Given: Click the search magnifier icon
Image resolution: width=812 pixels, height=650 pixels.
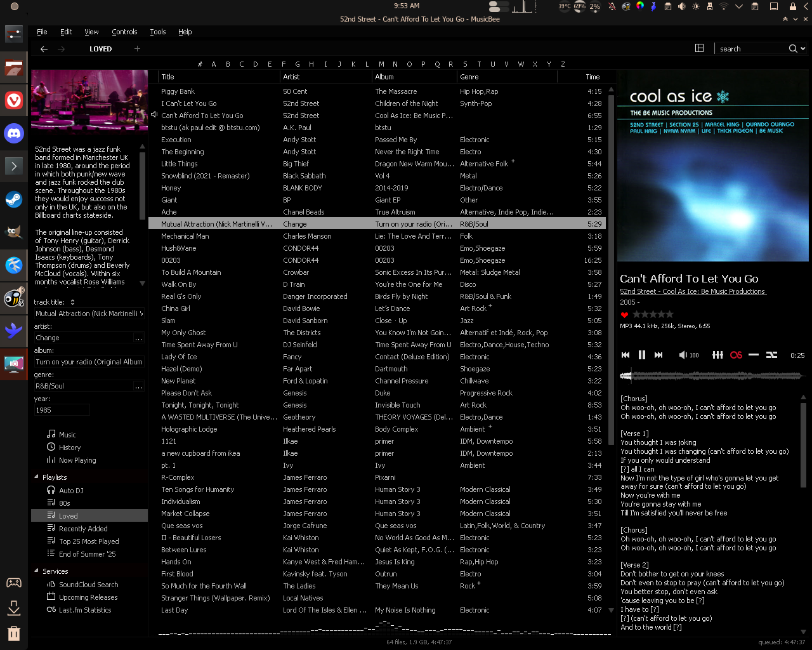Looking at the screenshot, I should 793,49.
